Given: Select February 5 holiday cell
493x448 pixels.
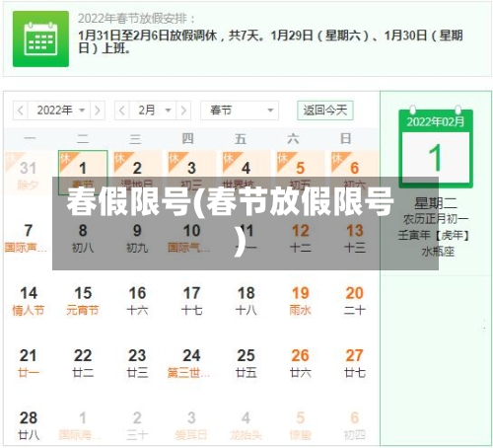Looking at the screenshot, I should pyautogui.click(x=300, y=173).
